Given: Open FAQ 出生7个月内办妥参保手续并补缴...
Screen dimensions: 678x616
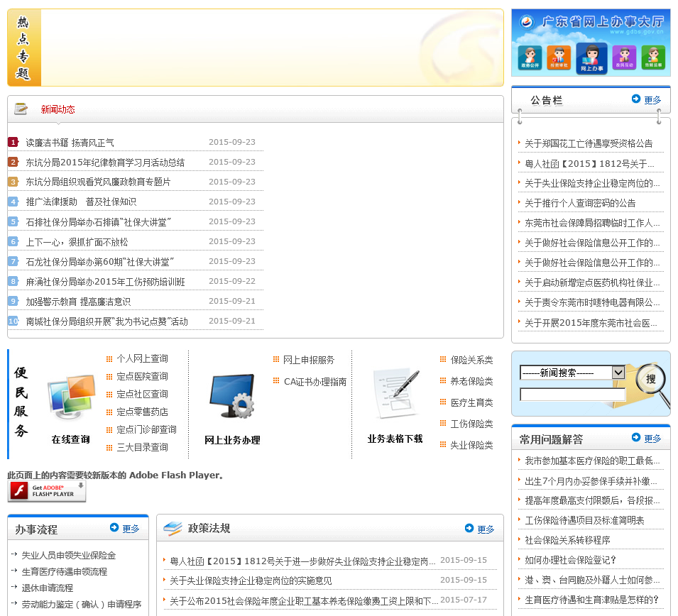Looking at the screenshot, I should [591, 481].
